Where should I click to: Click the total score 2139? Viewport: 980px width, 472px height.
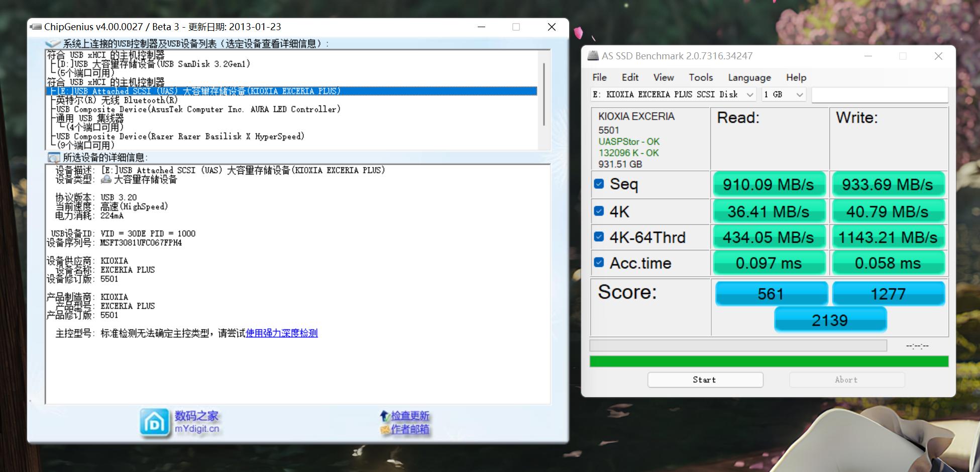click(830, 320)
